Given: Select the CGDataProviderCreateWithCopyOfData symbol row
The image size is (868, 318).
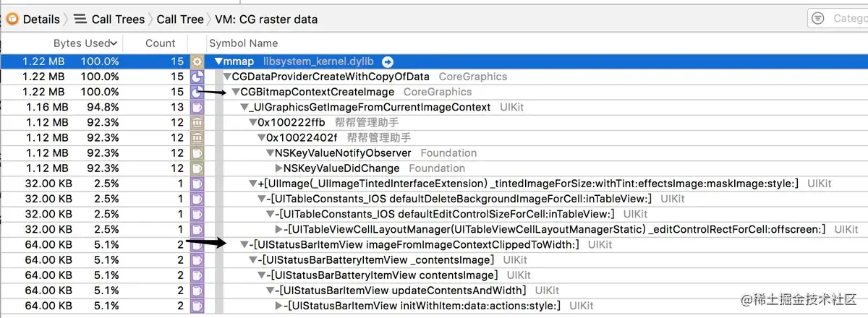Looking at the screenshot, I should [x=434, y=77].
